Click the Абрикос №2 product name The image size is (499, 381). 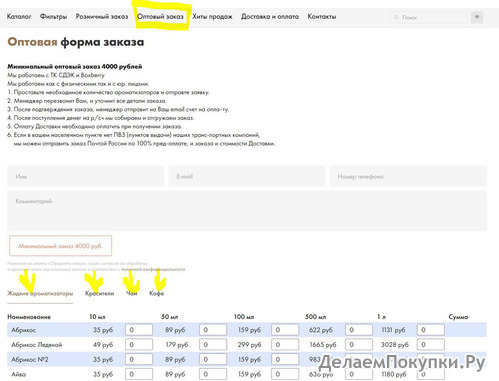(x=30, y=359)
